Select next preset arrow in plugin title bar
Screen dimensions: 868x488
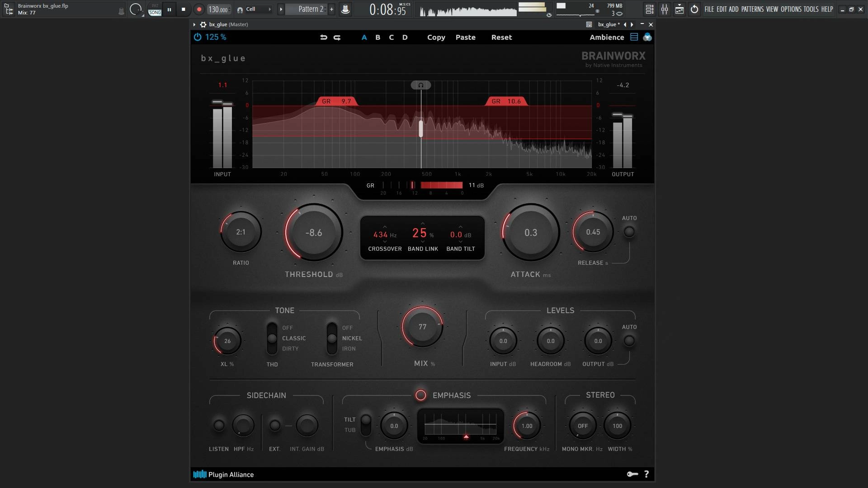632,24
